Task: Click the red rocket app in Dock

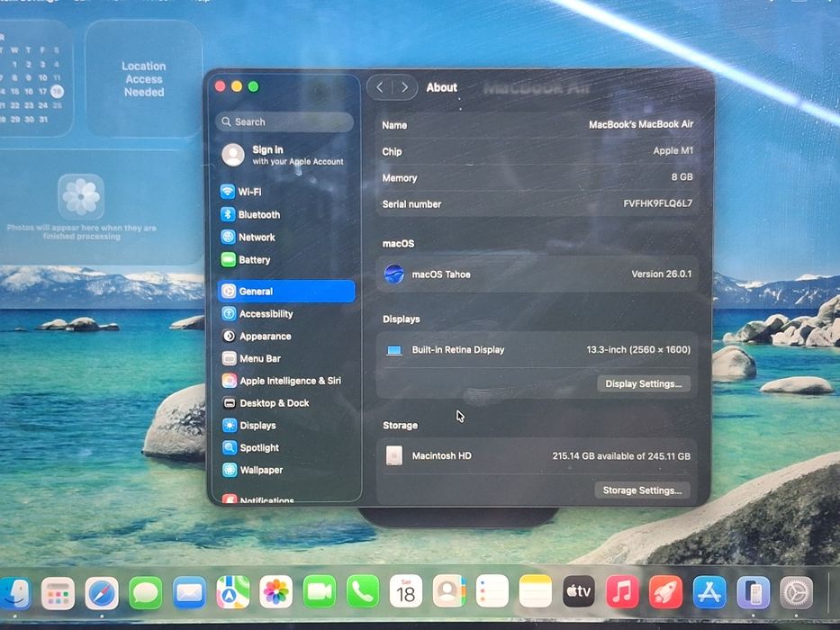Action: [x=665, y=592]
